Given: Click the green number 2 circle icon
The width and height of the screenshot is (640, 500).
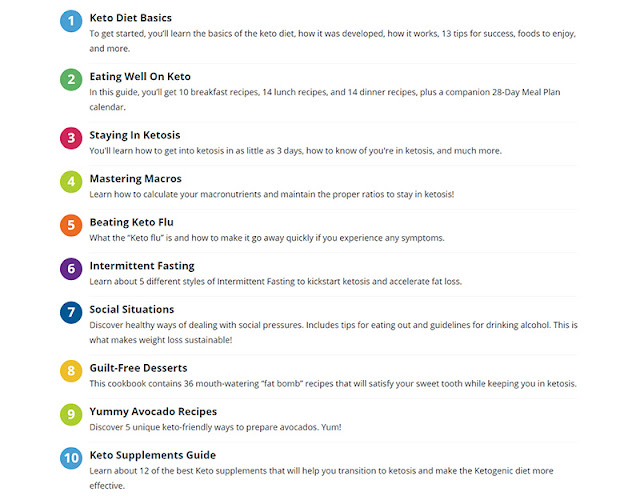Looking at the screenshot, I should 70,80.
